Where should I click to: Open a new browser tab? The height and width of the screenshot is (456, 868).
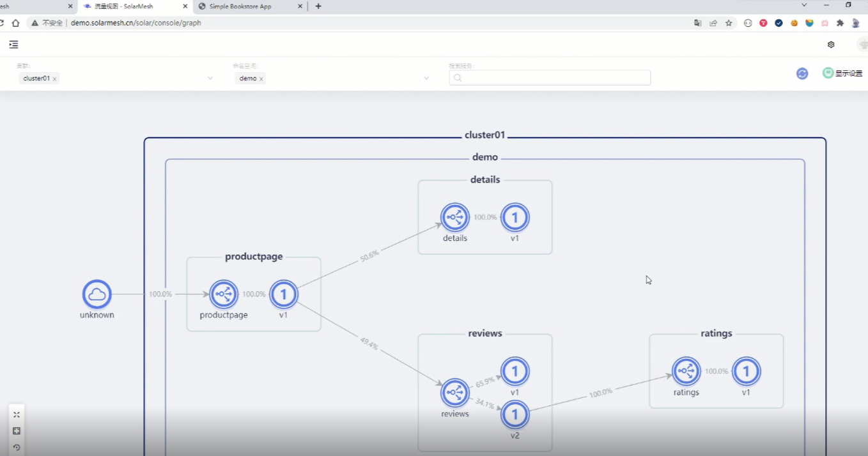click(318, 6)
